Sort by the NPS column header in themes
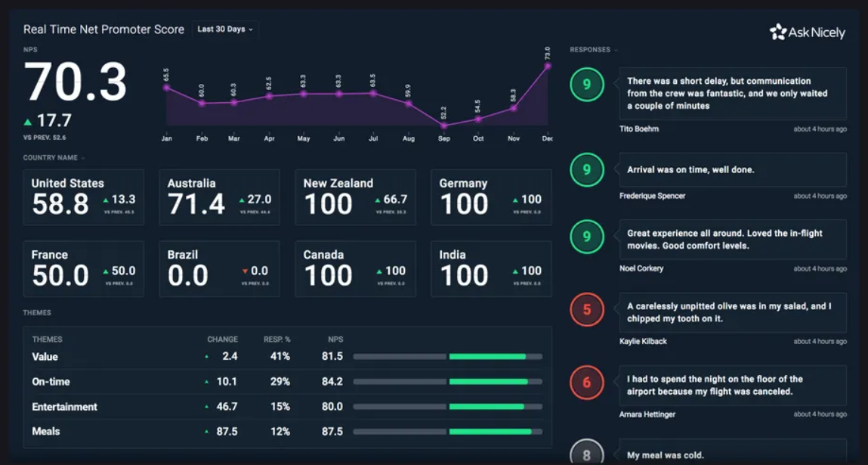The width and height of the screenshot is (868, 465). 335,339
